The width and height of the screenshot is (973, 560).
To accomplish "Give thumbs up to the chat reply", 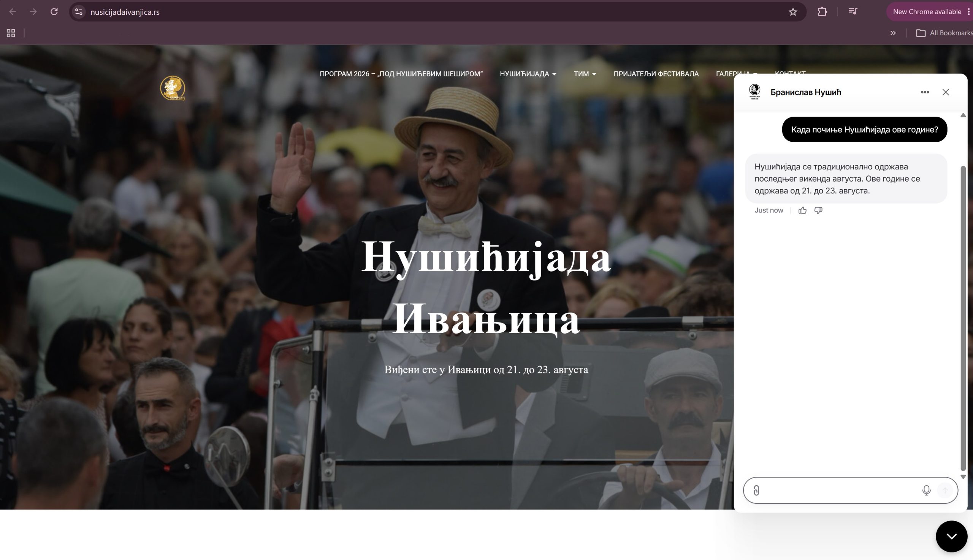I will tap(802, 210).
